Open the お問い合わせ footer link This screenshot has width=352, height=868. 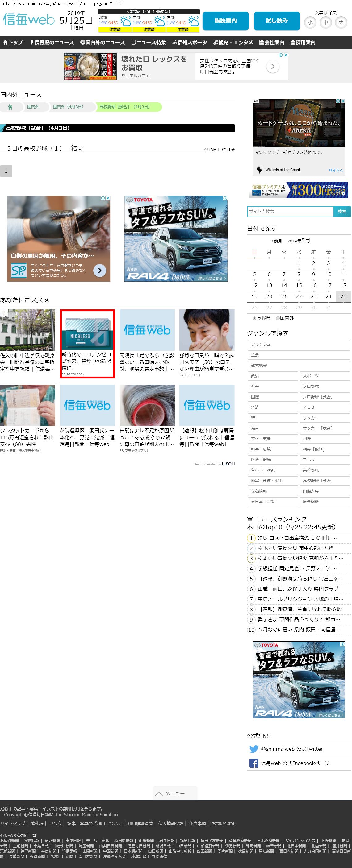point(224,823)
